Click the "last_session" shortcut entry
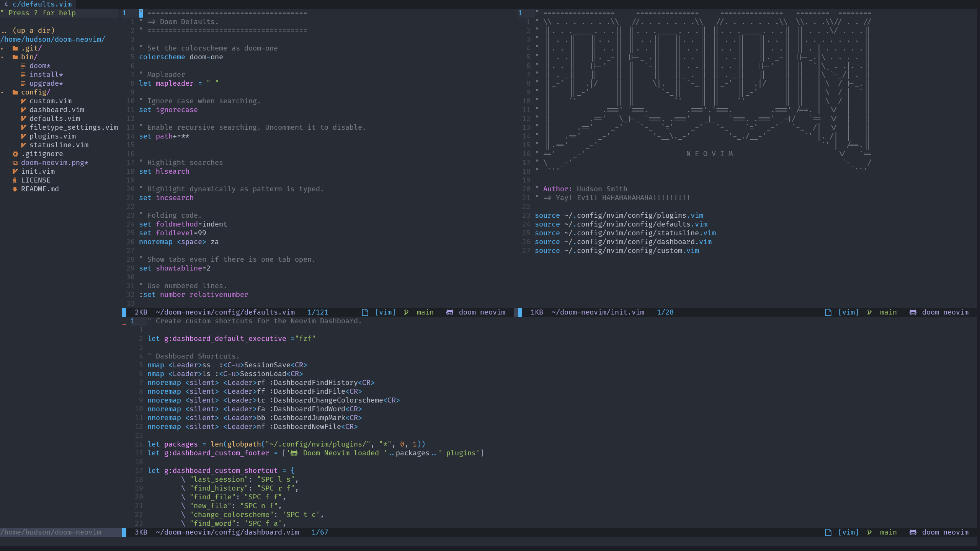 tap(240, 479)
